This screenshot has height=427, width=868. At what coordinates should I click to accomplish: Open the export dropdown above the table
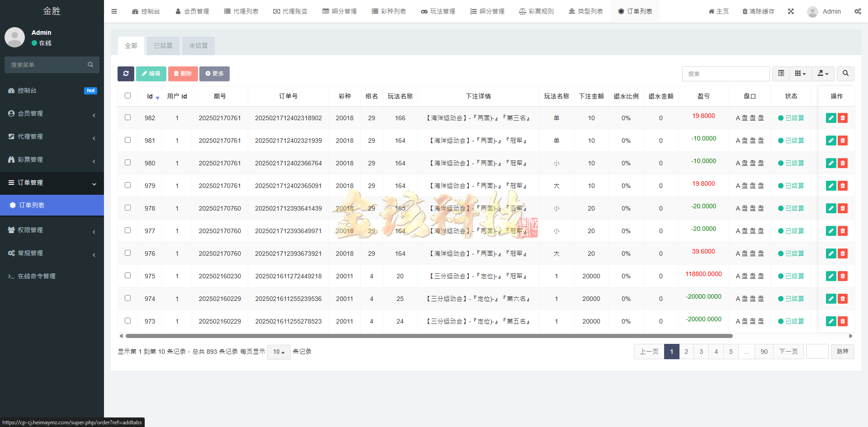tap(822, 73)
